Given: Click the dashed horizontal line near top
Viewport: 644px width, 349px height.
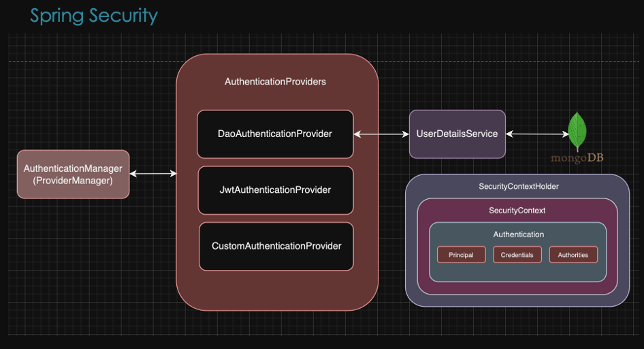Looking at the screenshot, I should [102, 62].
